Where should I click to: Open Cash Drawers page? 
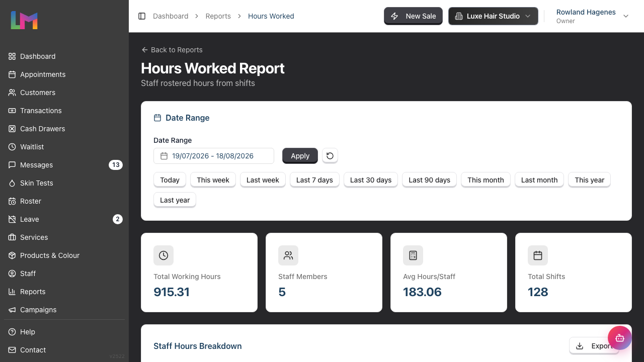click(x=64, y=129)
